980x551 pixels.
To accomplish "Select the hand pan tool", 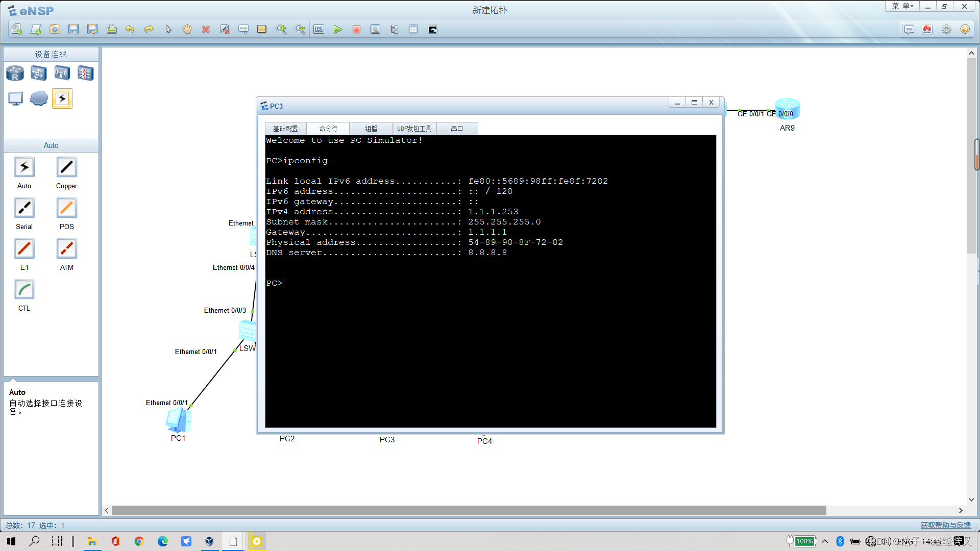I will (x=187, y=30).
